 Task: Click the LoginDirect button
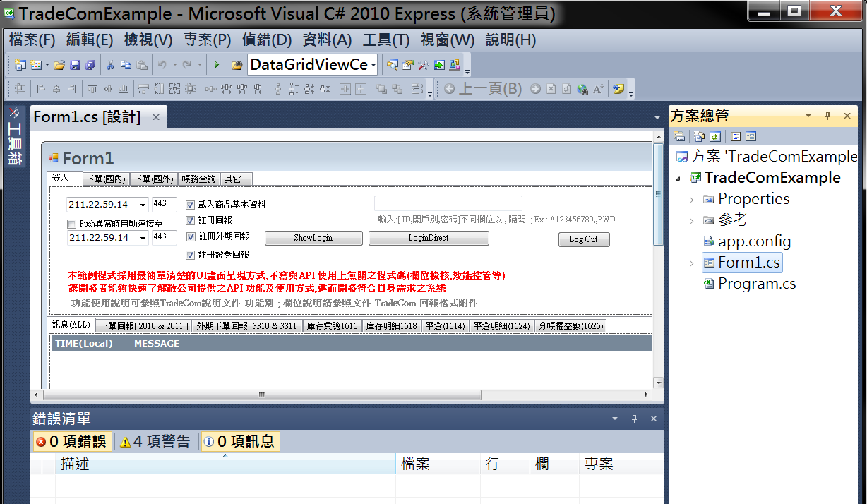point(429,239)
